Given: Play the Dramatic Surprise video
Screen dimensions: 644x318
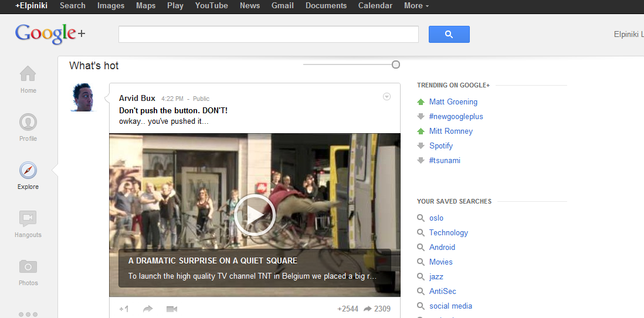Looking at the screenshot, I should tap(255, 215).
